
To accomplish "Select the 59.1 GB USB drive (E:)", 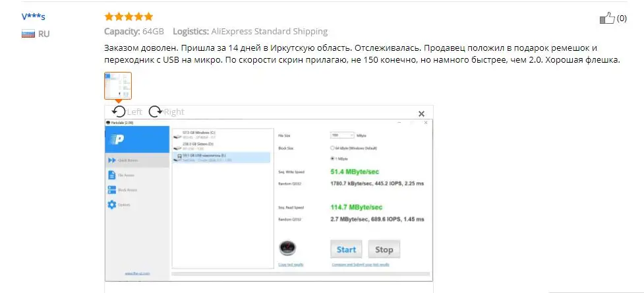I will [221, 158].
